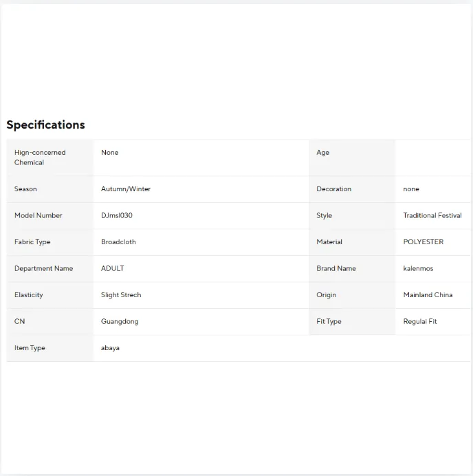Screen dimensions: 473x476
Task: Select the ADULT department value
Action: tap(113, 268)
